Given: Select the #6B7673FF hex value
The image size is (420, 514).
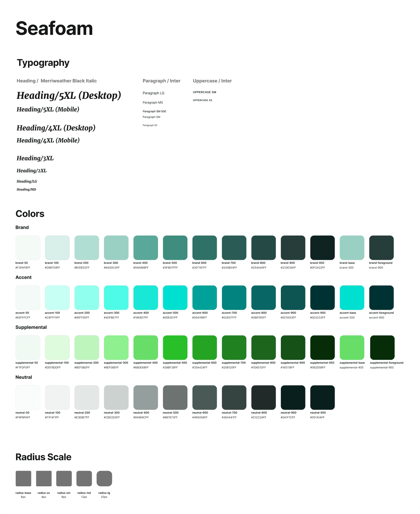Looking at the screenshot, I should 170,418.
